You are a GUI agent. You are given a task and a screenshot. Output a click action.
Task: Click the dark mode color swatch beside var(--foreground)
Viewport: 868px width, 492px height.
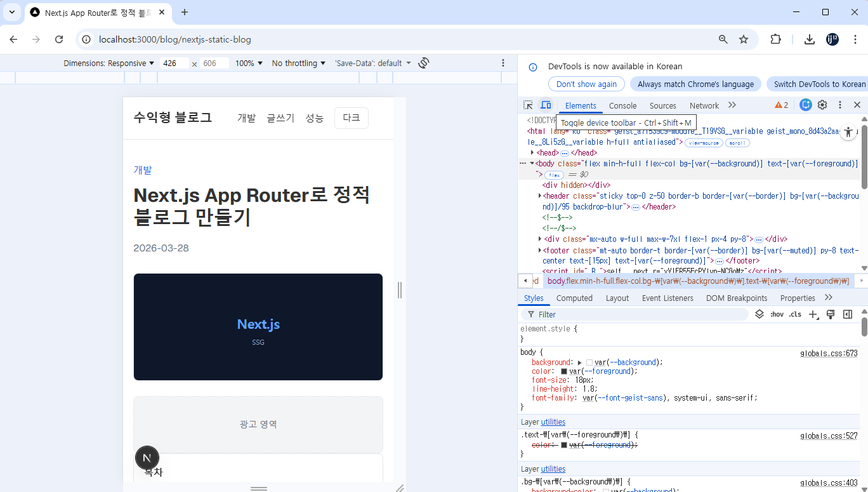coord(564,371)
